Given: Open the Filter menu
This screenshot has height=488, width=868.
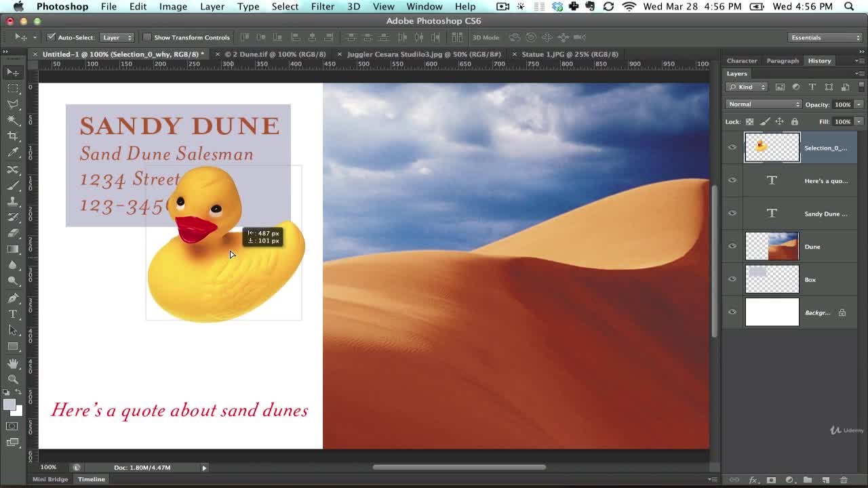Looking at the screenshot, I should tap(323, 6).
